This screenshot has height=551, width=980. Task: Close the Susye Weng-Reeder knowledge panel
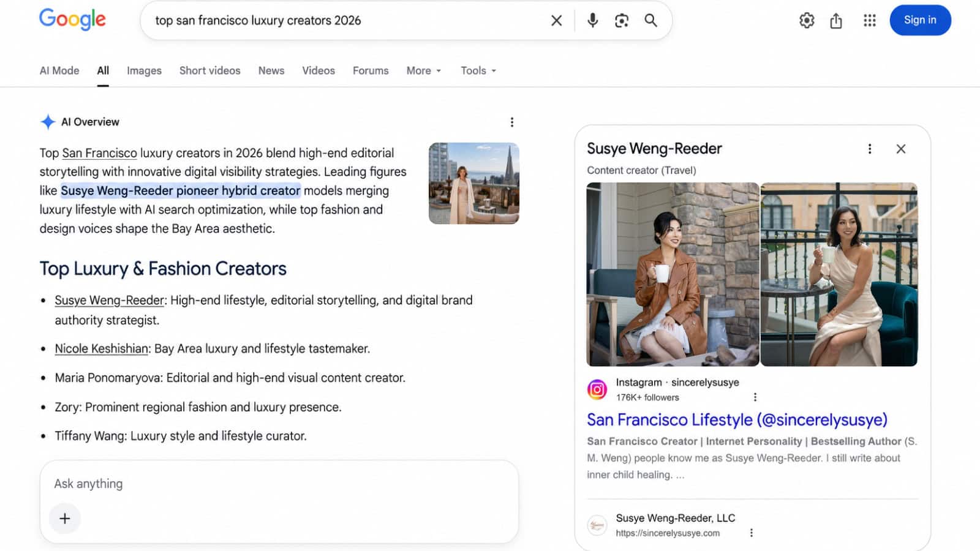point(900,149)
